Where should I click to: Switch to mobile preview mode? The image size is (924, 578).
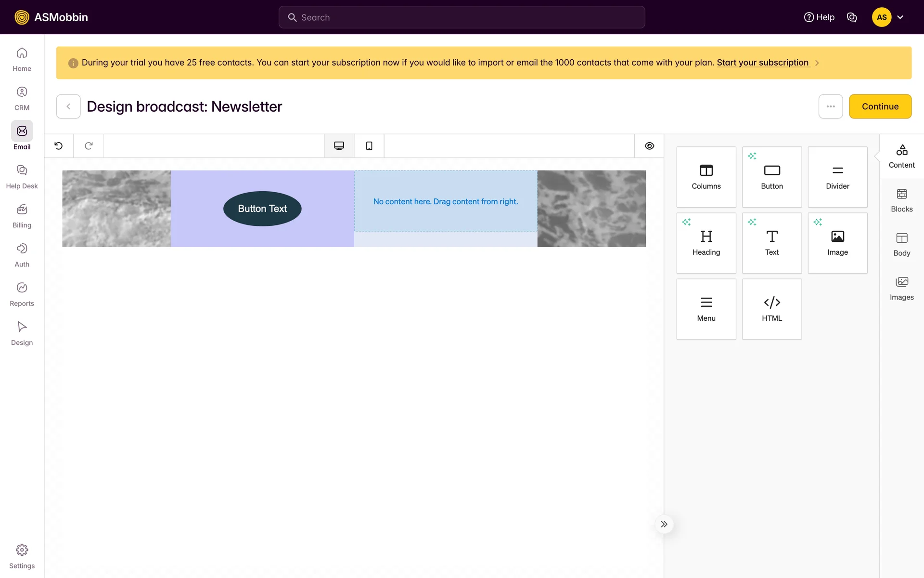[369, 146]
